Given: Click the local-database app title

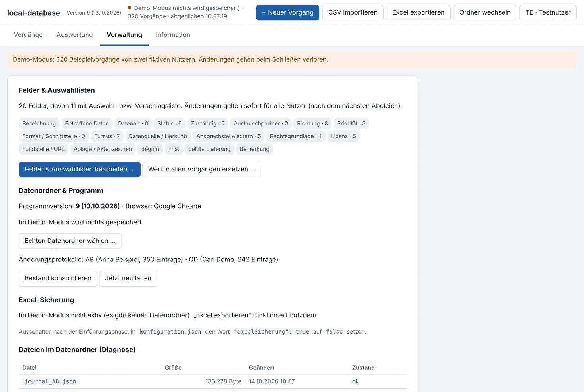Looking at the screenshot, I should (34, 13).
